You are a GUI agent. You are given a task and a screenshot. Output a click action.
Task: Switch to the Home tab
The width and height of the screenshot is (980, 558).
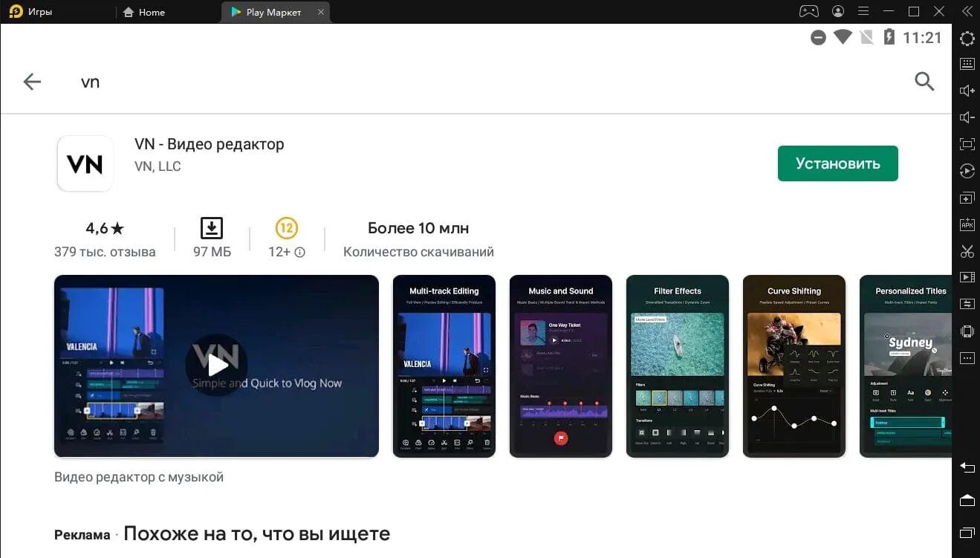144,12
